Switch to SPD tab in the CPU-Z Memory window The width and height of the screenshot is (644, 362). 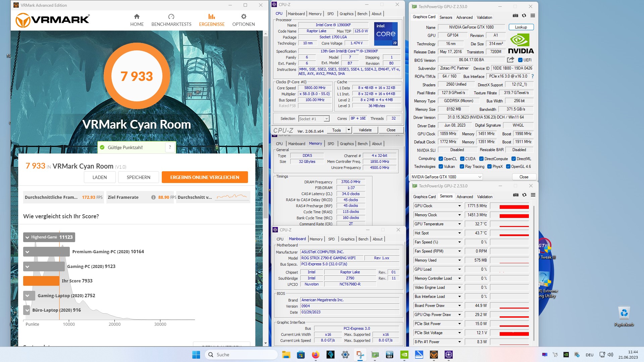coord(331,144)
